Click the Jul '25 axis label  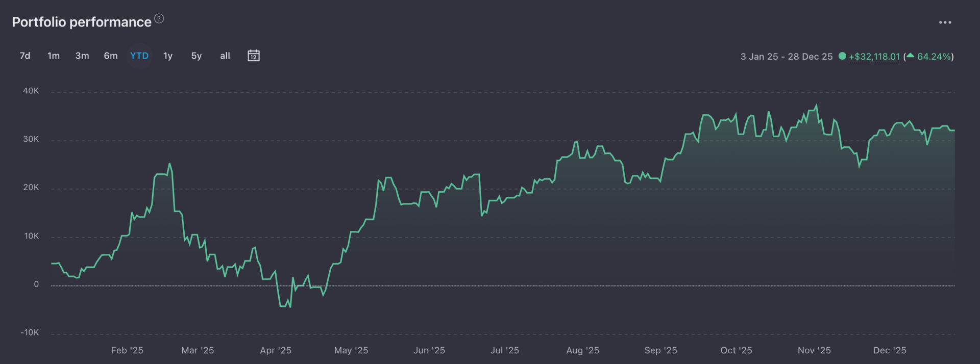(505, 350)
